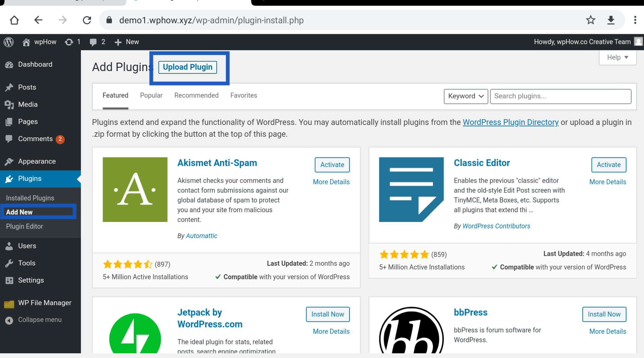Viewport: 644px width, 358px height.
Task: Open browser downloads icon
Action: click(611, 20)
